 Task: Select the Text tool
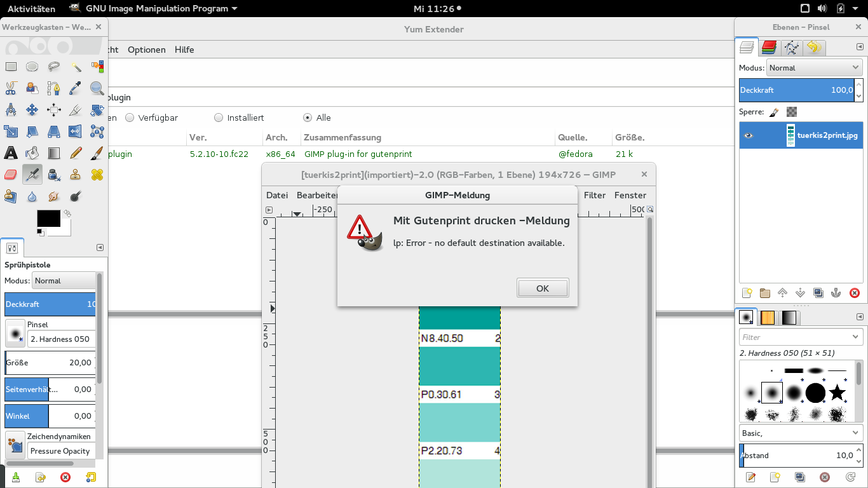[x=11, y=153]
